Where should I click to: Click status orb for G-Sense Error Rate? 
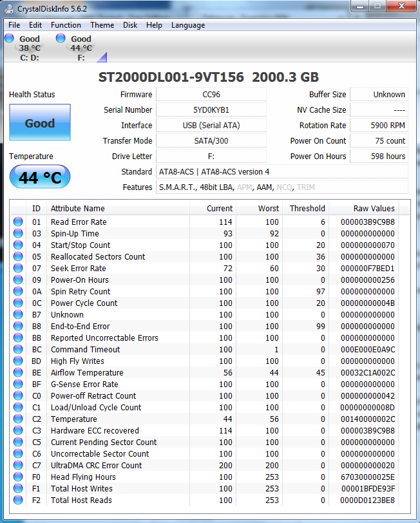tap(18, 384)
